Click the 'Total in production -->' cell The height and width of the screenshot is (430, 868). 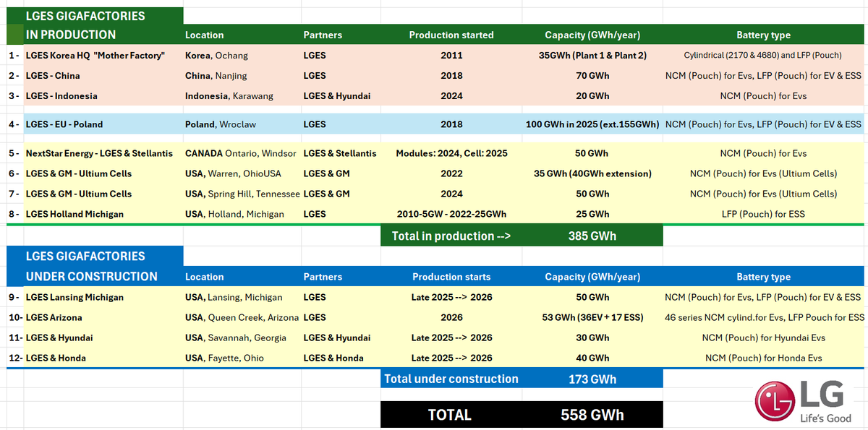click(x=451, y=236)
